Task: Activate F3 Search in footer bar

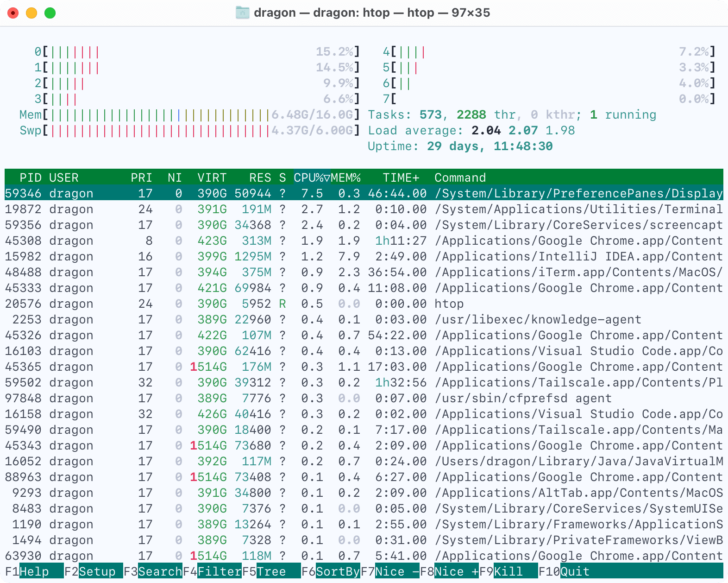Action: (x=153, y=571)
